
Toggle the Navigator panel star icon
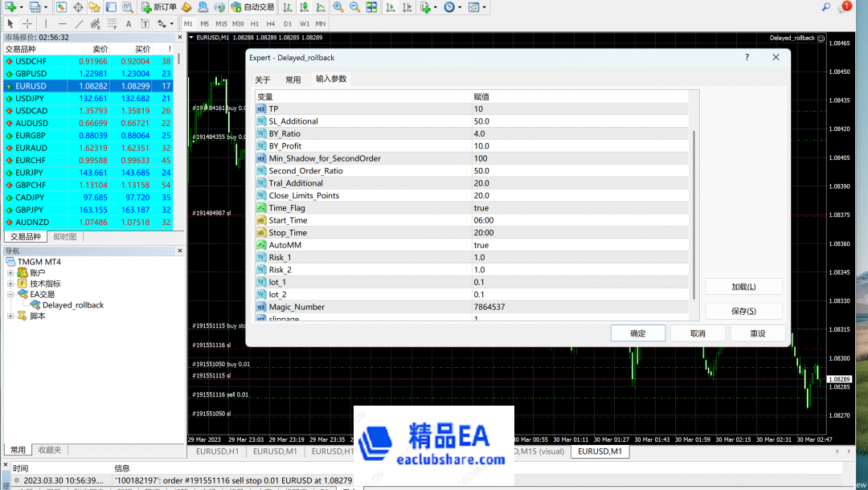tap(94, 7)
